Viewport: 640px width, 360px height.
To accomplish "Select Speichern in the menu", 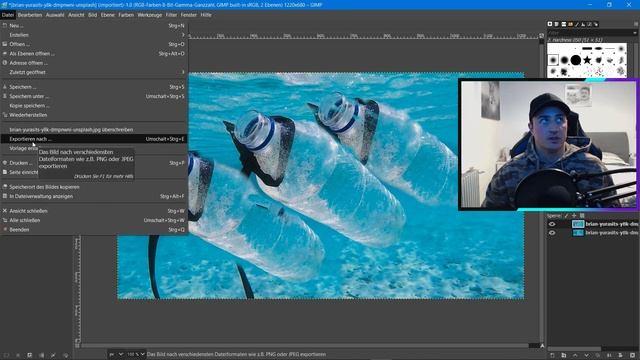I will [x=93, y=87].
